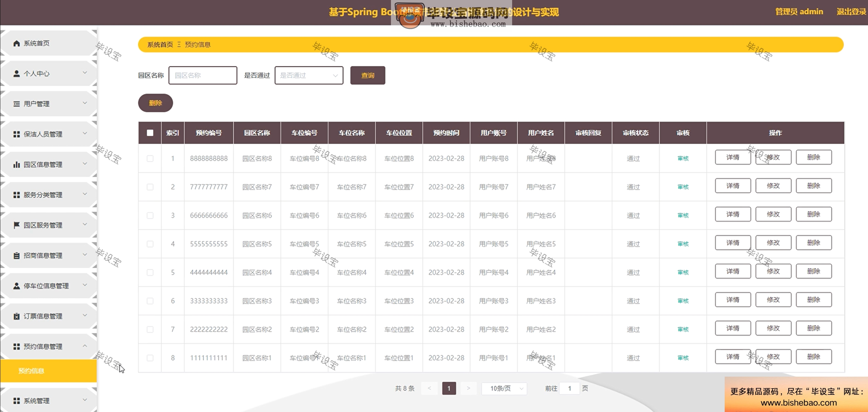Screen dimensions: 868x412
Task: Click the grid icon for 服务分类管理
Action: (16, 195)
